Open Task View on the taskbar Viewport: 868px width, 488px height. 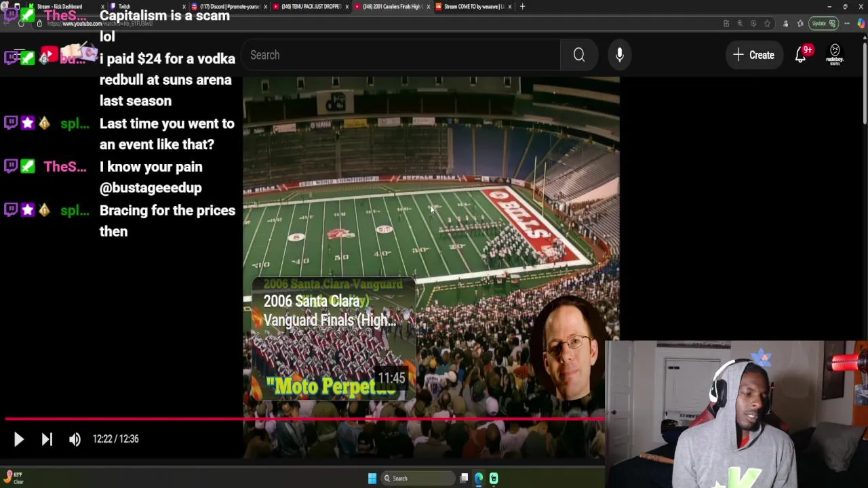click(464, 479)
